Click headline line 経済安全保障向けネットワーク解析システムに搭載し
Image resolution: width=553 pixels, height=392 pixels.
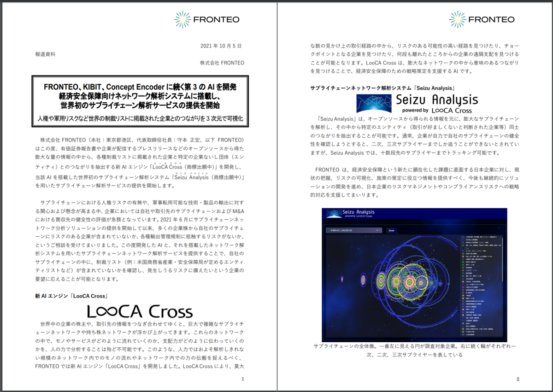click(x=140, y=97)
